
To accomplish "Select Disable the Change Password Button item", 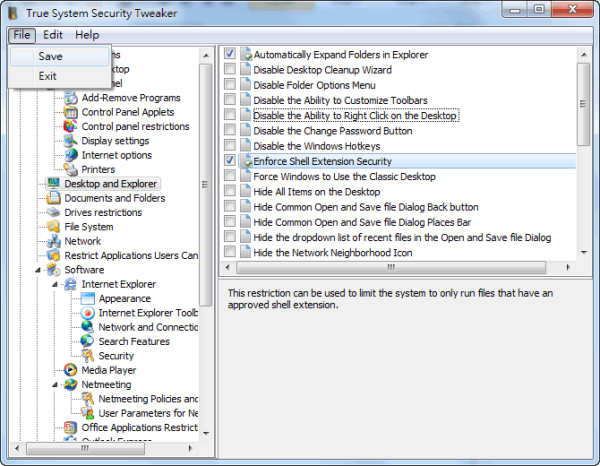I will 332,131.
